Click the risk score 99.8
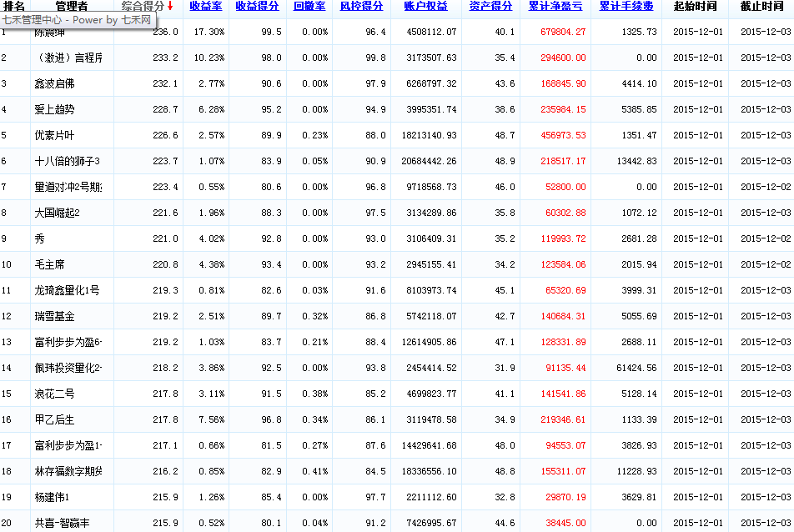The image size is (794, 532). 375,58
